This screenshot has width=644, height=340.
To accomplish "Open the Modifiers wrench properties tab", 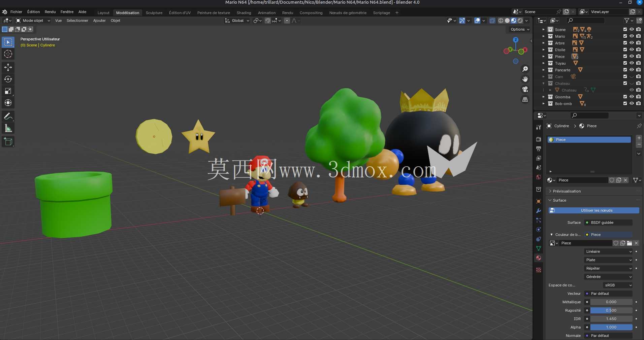I will 539,211.
